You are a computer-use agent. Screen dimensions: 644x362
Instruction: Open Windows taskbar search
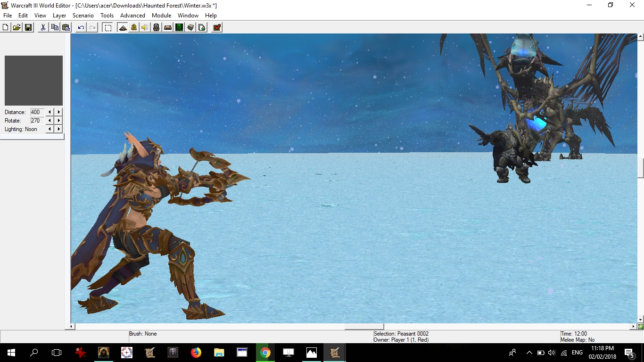34,353
